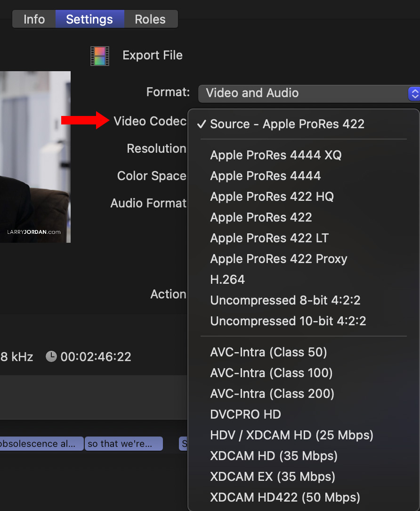Choose XDCAM HD422 (50 Mbps)

click(x=285, y=497)
